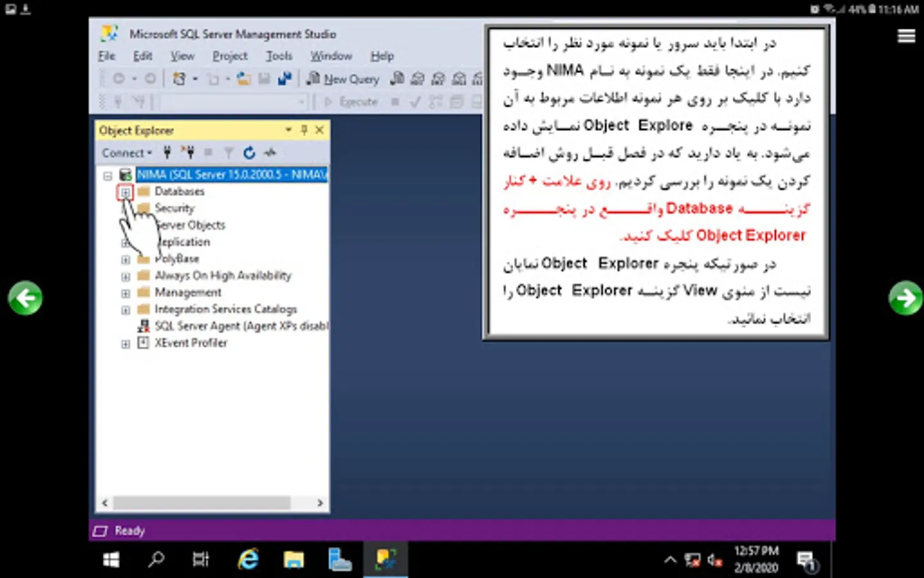This screenshot has height=578, width=924.
Task: Open the Connect dropdown in Object Explorer
Action: click(x=127, y=153)
